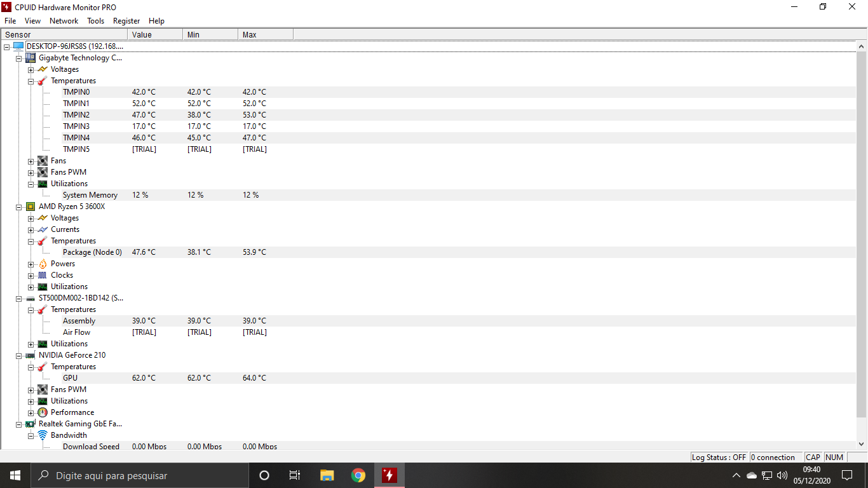
Task: Open the View menu
Action: click(x=32, y=20)
